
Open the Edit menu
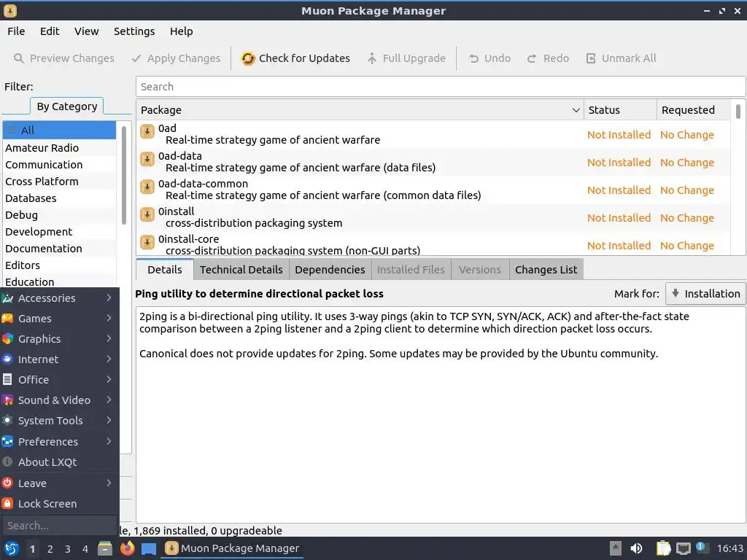coord(50,31)
